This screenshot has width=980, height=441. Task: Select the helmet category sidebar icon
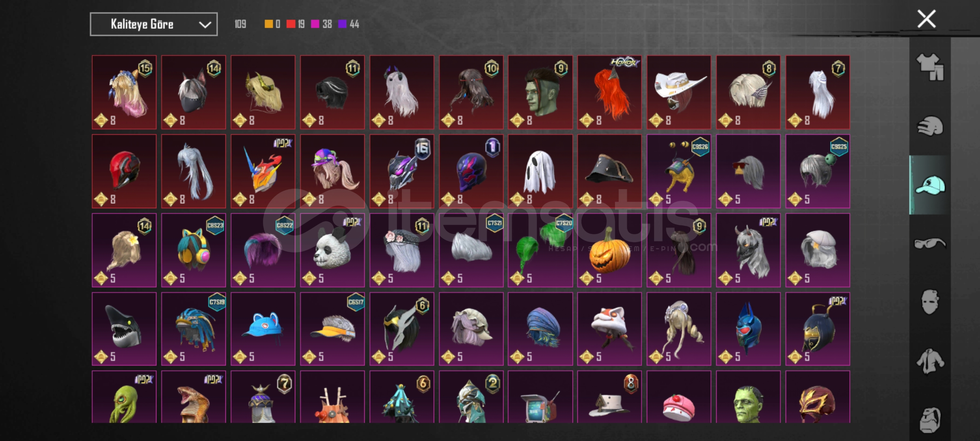930,126
